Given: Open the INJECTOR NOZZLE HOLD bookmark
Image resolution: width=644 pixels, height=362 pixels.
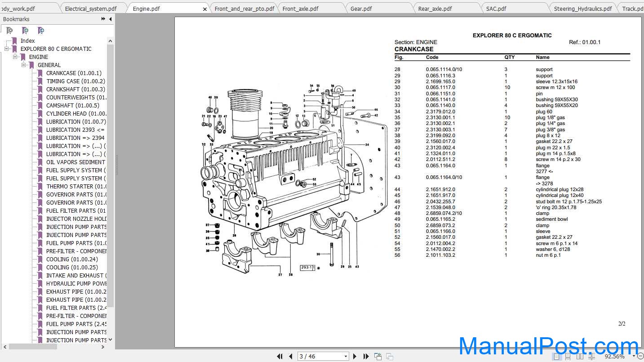Looking at the screenshot, I should click(x=76, y=219).
